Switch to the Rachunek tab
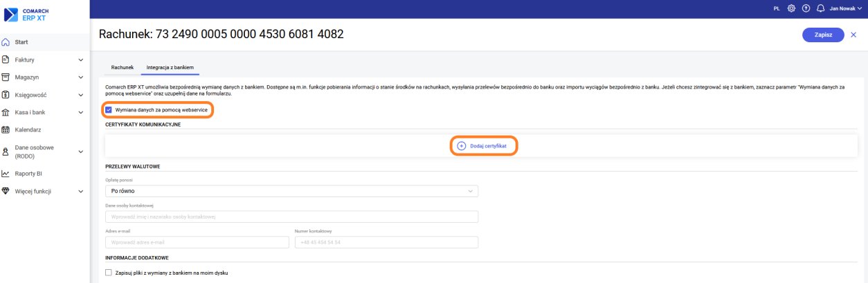Image resolution: width=868 pixels, height=283 pixels. point(122,67)
